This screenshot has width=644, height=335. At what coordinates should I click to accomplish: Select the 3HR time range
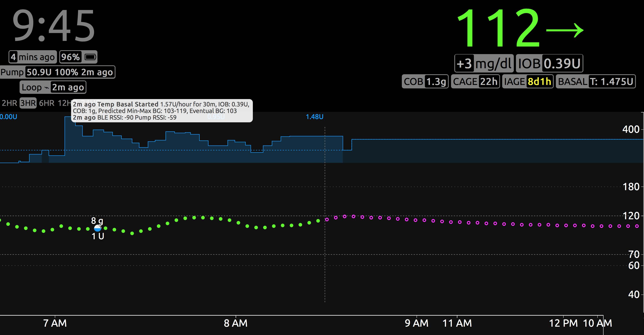(x=28, y=103)
